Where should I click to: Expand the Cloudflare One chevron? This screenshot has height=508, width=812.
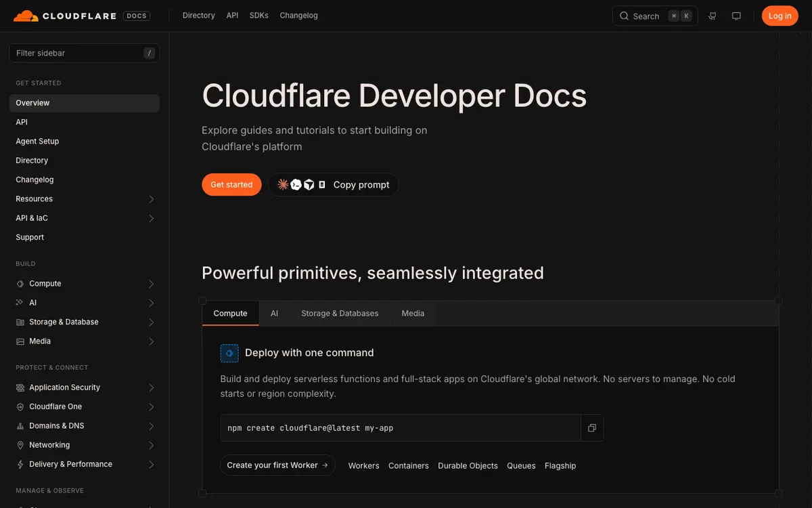[151, 407]
